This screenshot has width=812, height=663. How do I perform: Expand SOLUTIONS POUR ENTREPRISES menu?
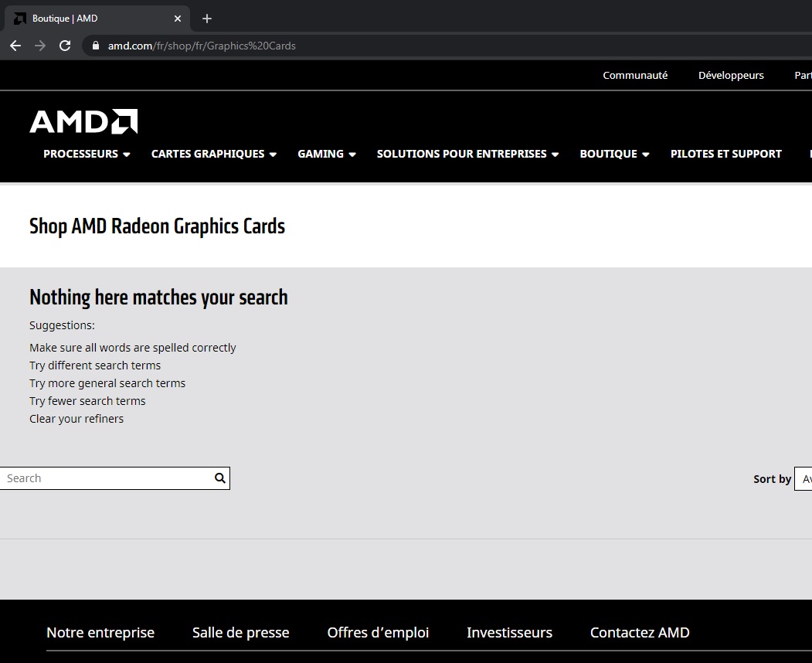467,154
